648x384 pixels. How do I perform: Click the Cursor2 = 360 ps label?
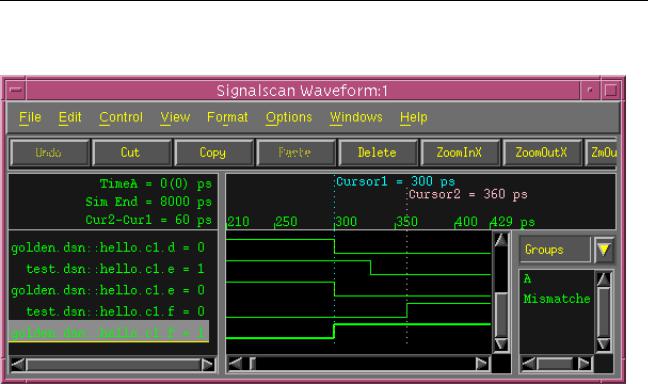click(468, 194)
